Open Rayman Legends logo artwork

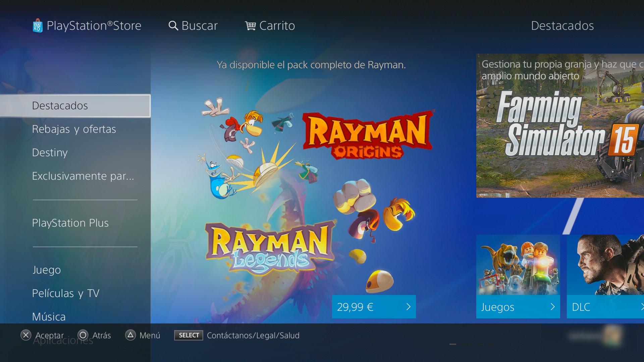[270, 249]
